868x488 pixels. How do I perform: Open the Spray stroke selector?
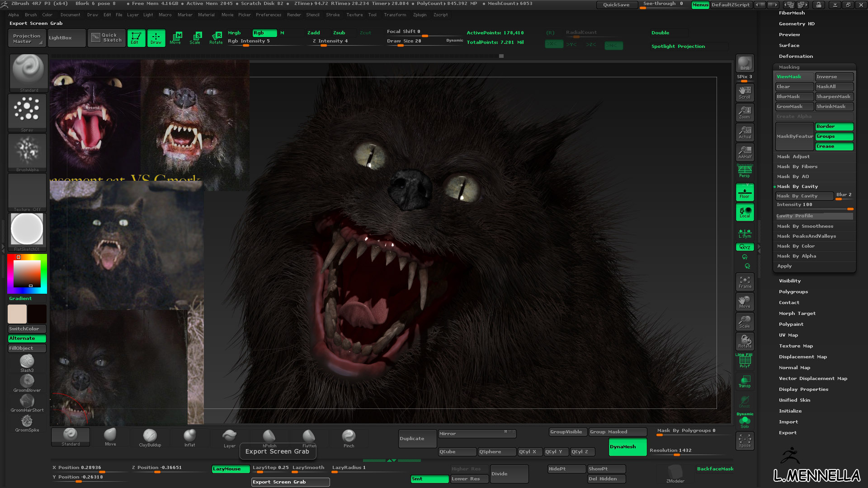pyautogui.click(x=27, y=113)
